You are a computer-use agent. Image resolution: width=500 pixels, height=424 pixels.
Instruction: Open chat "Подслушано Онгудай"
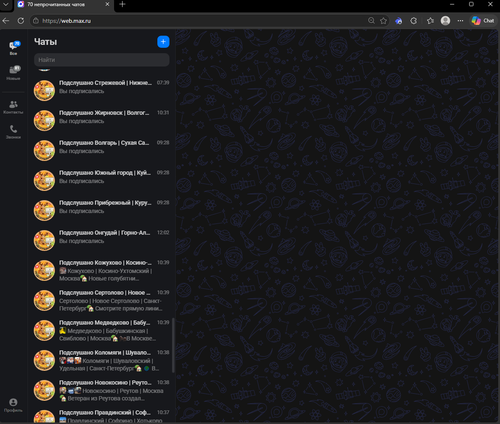pyautogui.click(x=102, y=240)
